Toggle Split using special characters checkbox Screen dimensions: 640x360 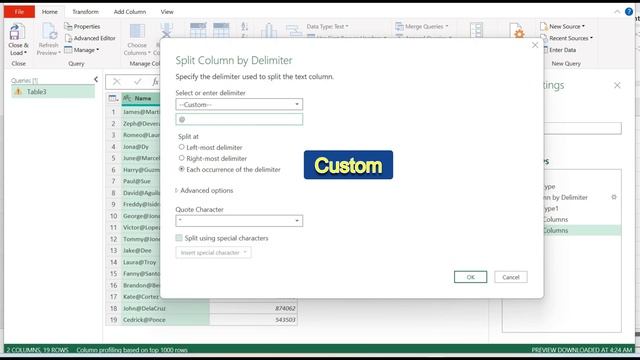[179, 238]
